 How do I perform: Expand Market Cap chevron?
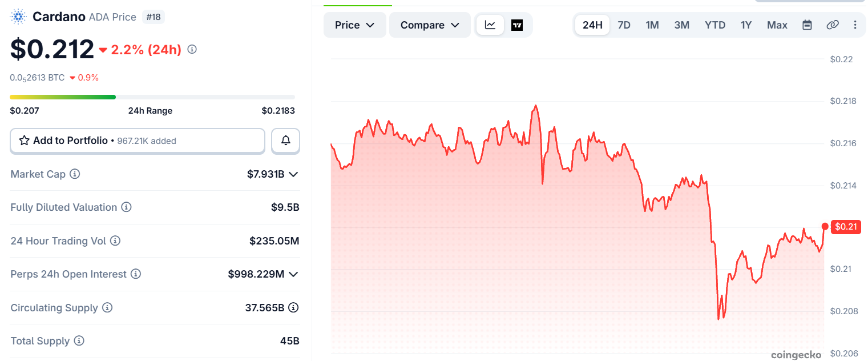pos(294,174)
